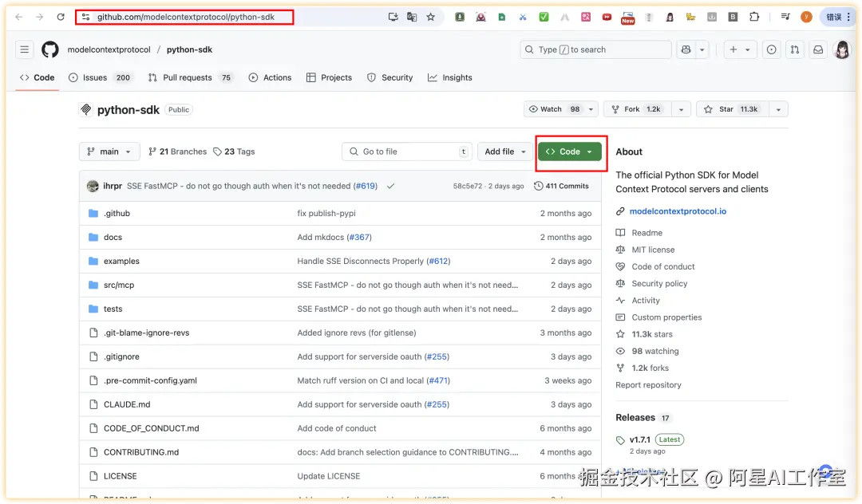Open the translate page icon
Screen dimensions: 862x504
pos(412,17)
